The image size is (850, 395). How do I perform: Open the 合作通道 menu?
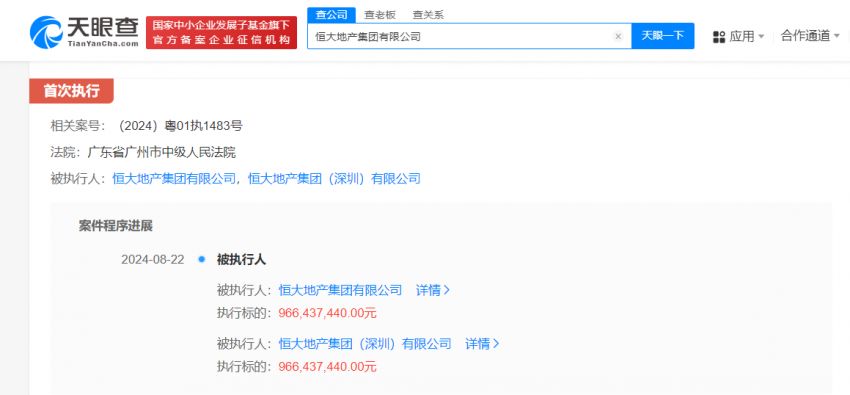tap(806, 36)
